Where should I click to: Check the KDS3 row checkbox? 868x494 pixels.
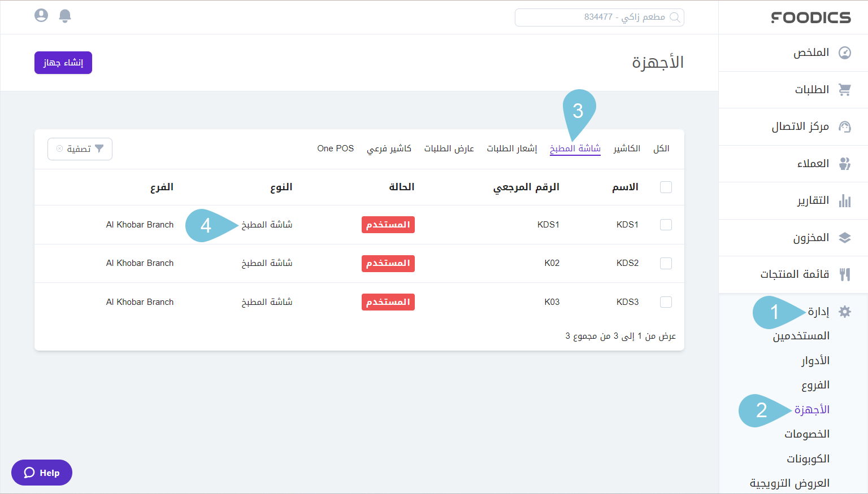point(666,301)
